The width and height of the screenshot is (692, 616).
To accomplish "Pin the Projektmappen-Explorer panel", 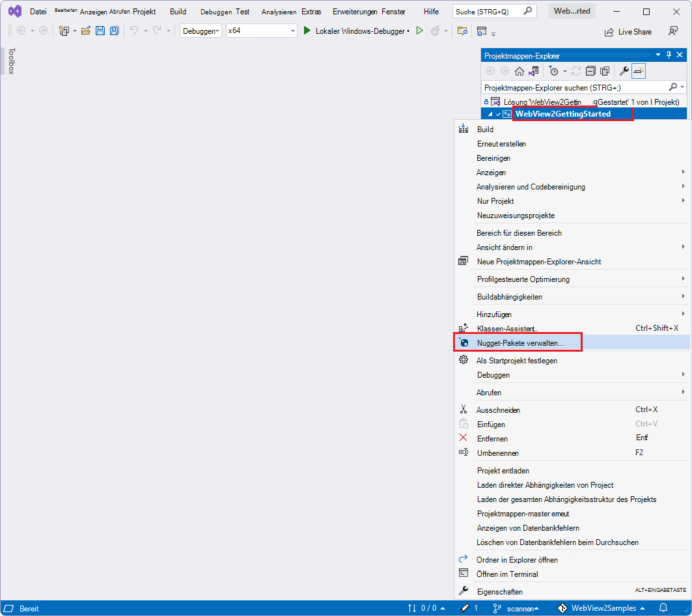I will [x=668, y=55].
